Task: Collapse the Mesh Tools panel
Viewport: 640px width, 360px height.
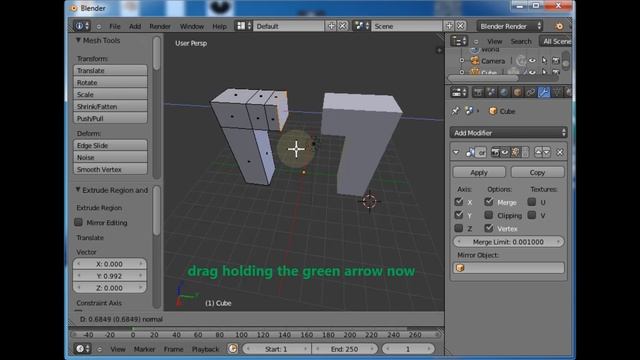Action: click(78, 40)
